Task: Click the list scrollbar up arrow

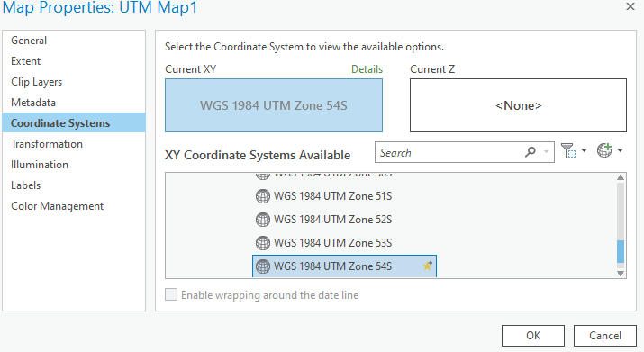Action: tap(621, 177)
